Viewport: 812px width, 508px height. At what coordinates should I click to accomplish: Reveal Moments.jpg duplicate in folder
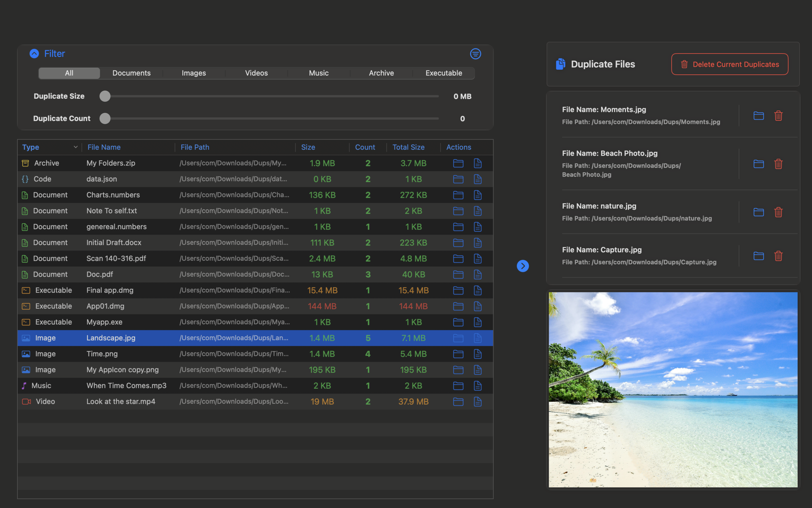tap(759, 116)
